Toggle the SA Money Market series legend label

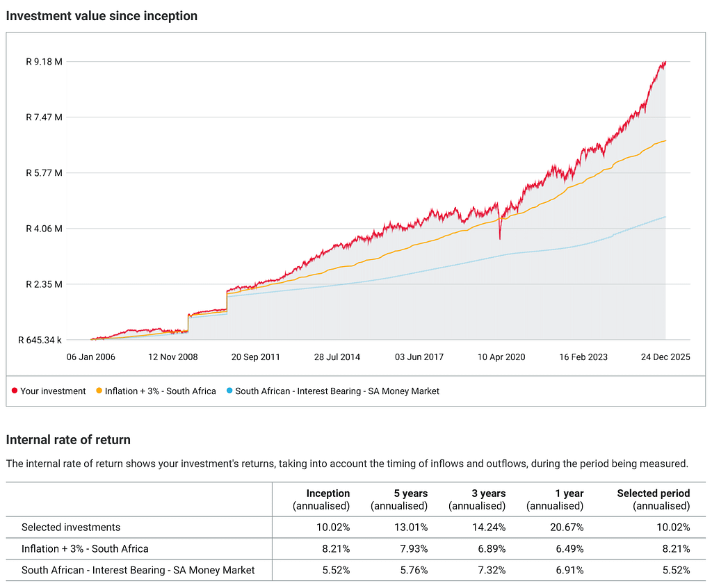[x=337, y=391]
